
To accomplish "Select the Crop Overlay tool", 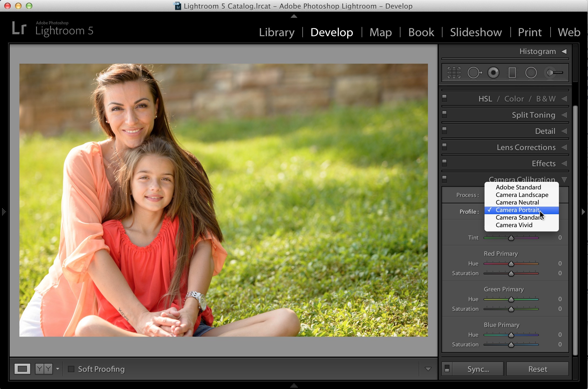I will [x=454, y=73].
